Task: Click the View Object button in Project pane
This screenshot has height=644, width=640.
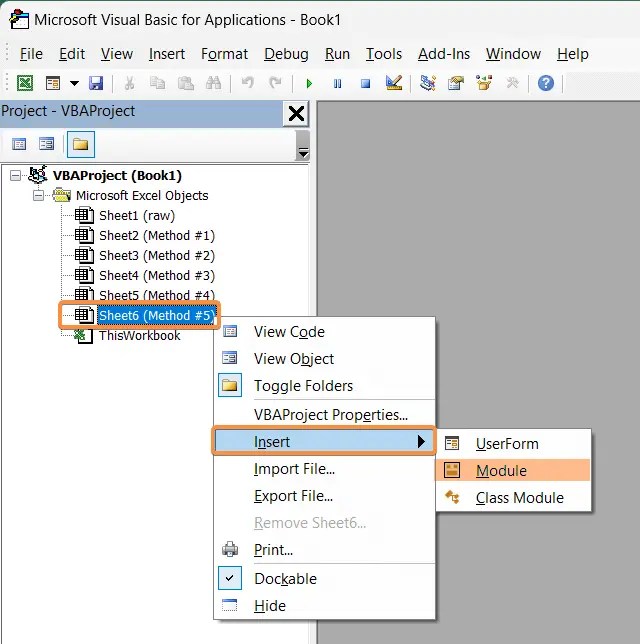Action: pyautogui.click(x=46, y=144)
